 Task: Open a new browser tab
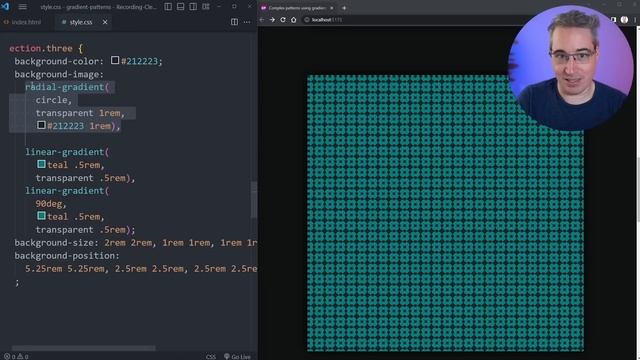tap(344, 8)
